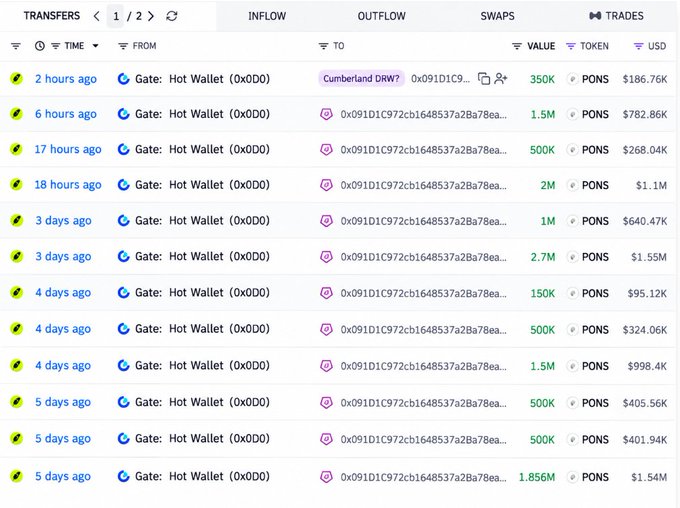Click the 2.7M value

[x=543, y=257]
